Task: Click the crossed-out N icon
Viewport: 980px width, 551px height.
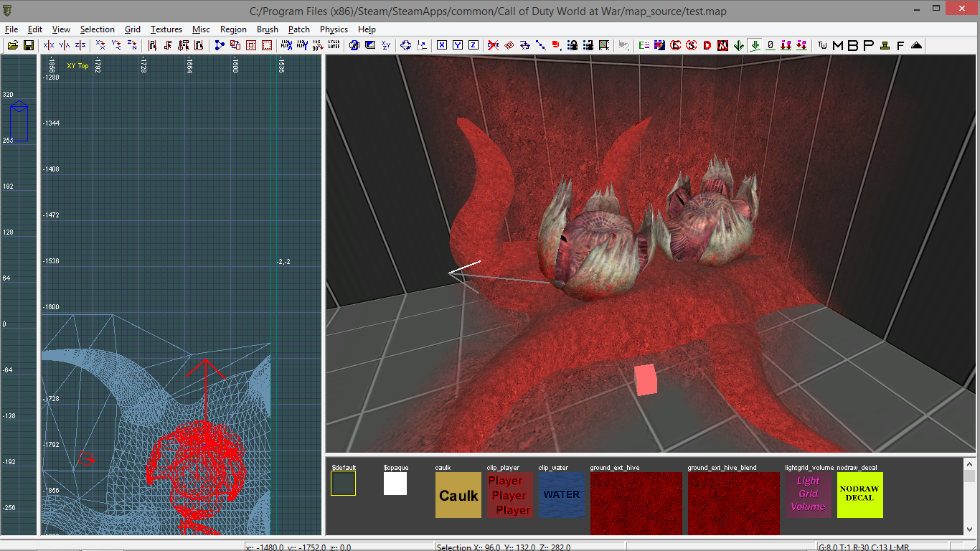Action: point(723,45)
